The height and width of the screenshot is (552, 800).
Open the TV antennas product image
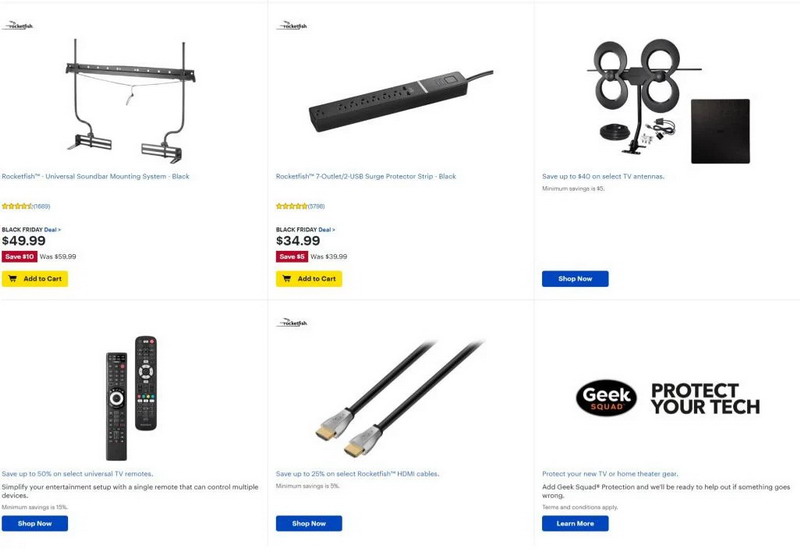(668, 101)
